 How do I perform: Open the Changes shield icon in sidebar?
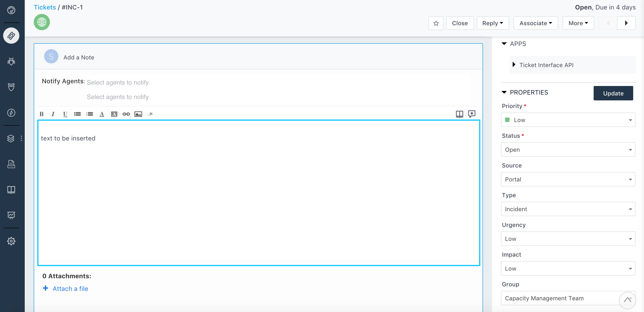(11, 87)
